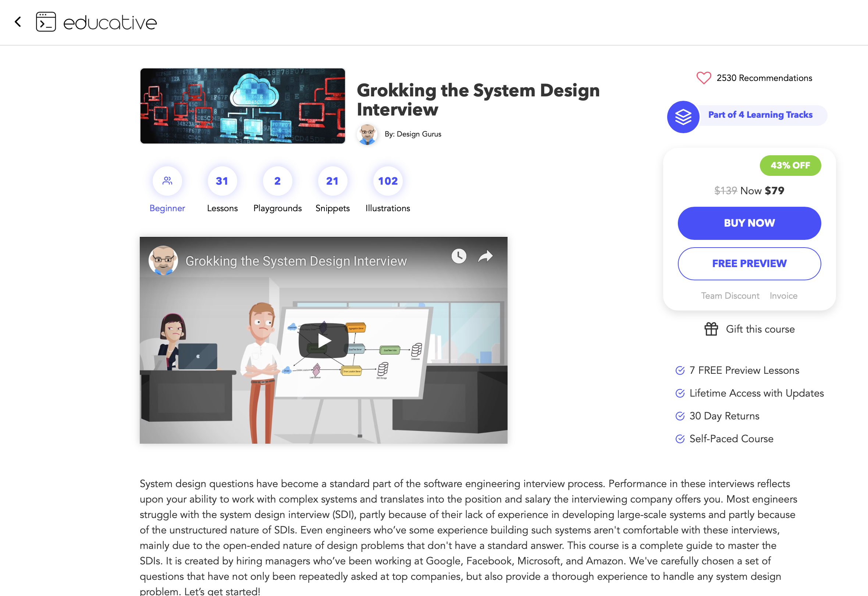Image resolution: width=868 pixels, height=596 pixels.
Task: Click the video share arrow icon
Action: (485, 256)
